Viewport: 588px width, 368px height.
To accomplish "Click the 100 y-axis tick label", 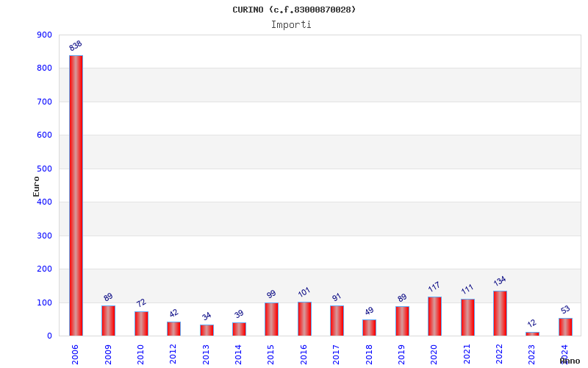I will point(44,302).
